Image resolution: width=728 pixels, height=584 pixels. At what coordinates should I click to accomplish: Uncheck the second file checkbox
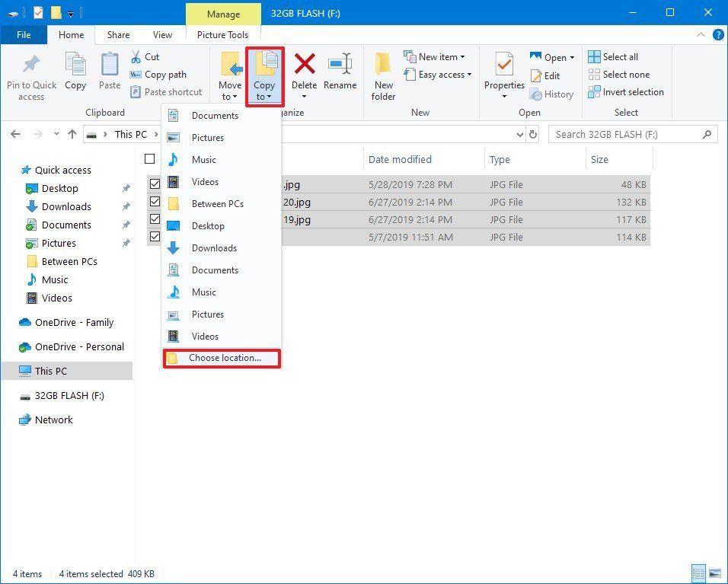pos(154,202)
